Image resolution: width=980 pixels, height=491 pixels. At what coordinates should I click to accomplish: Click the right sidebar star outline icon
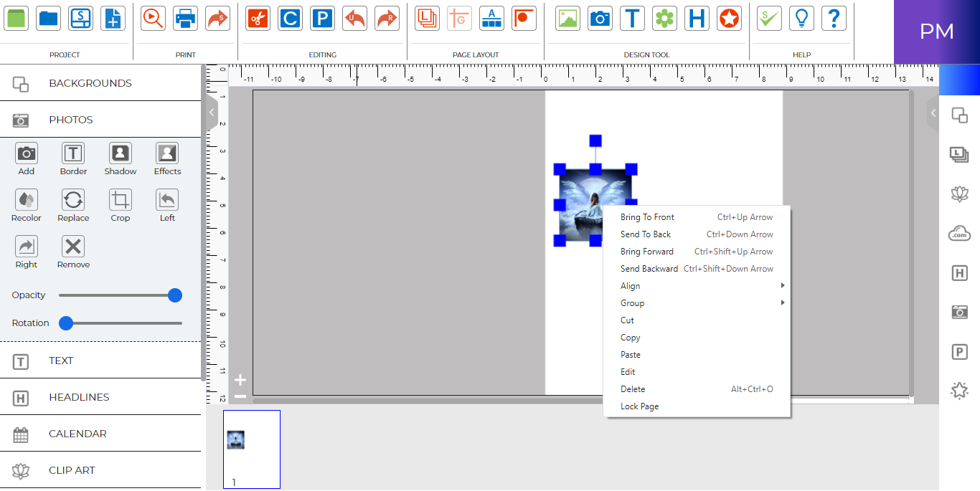(x=959, y=391)
